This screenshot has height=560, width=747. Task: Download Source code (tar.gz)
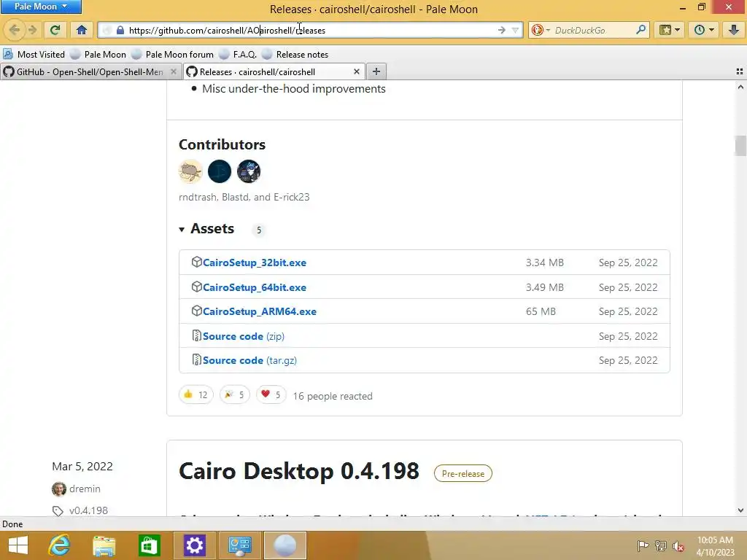point(249,360)
